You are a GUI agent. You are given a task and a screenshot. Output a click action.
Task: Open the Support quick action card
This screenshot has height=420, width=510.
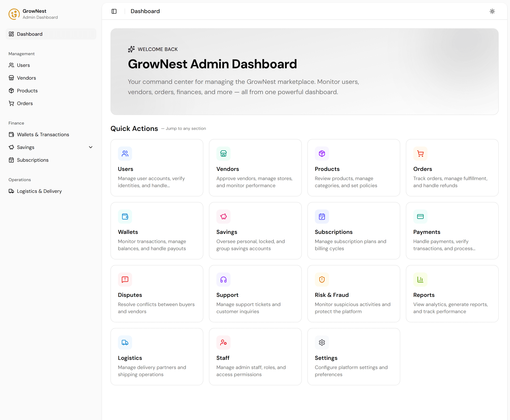coord(255,294)
